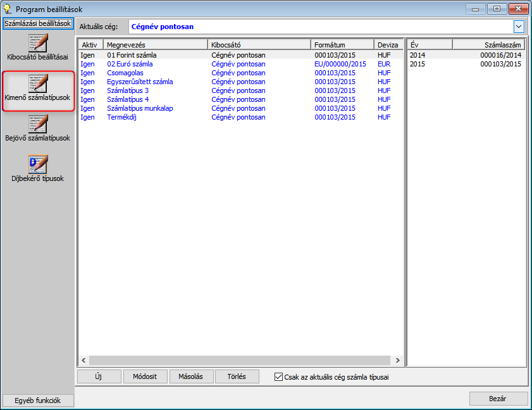Image resolution: width=532 pixels, height=410 pixels.
Task: Sort by Kibocsátó column header
Action: pos(259,45)
